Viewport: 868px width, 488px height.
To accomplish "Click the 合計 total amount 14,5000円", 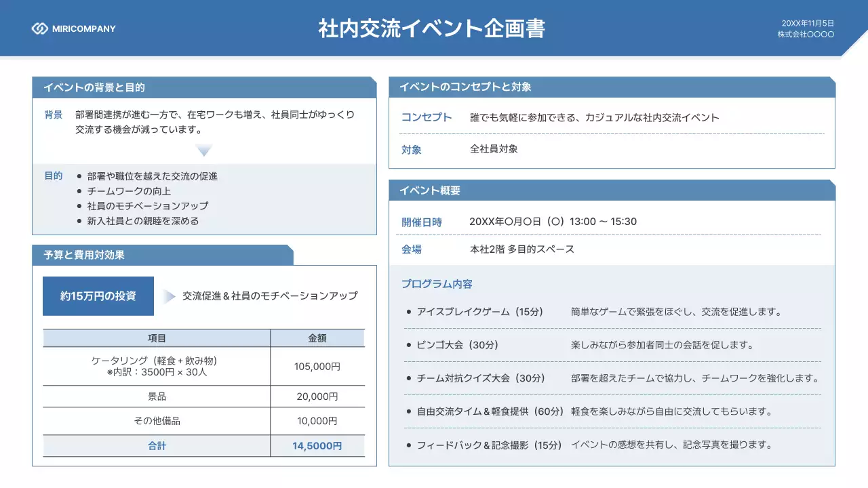I will click(x=317, y=446).
